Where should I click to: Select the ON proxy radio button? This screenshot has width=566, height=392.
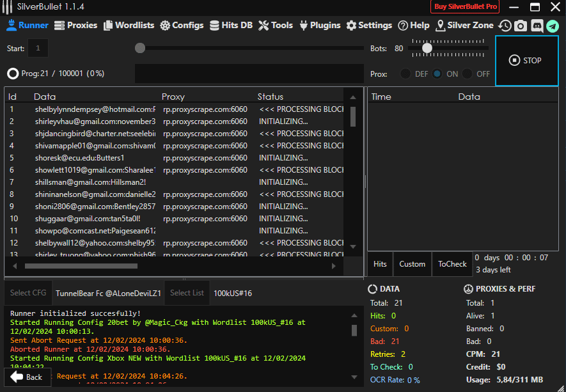(437, 74)
